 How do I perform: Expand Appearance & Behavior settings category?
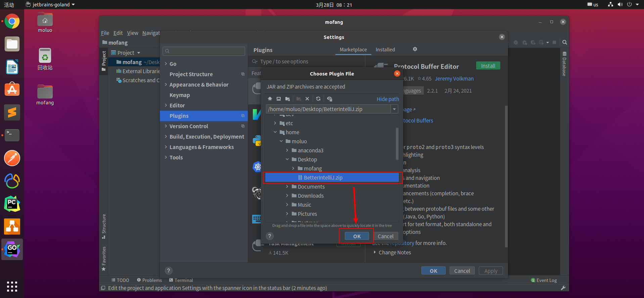coord(166,85)
